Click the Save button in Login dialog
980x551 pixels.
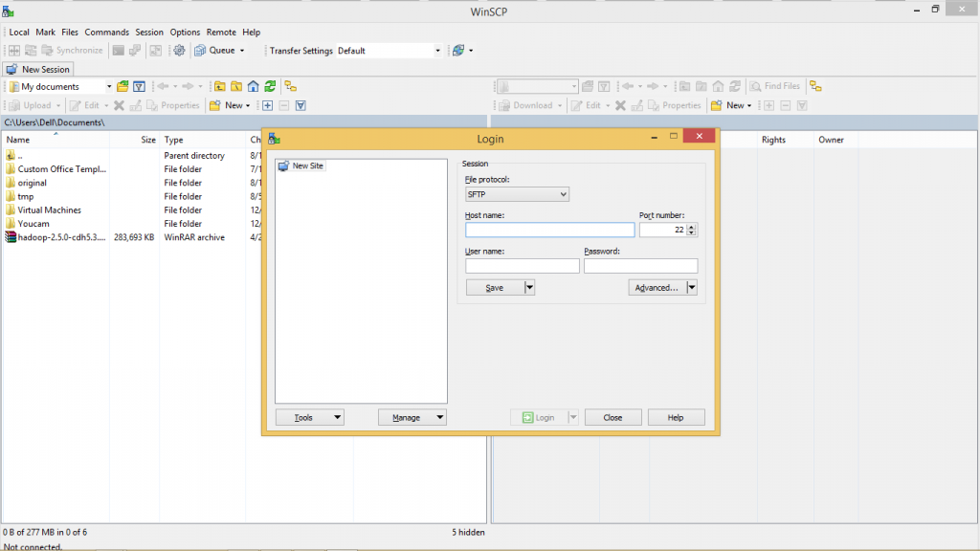[495, 287]
